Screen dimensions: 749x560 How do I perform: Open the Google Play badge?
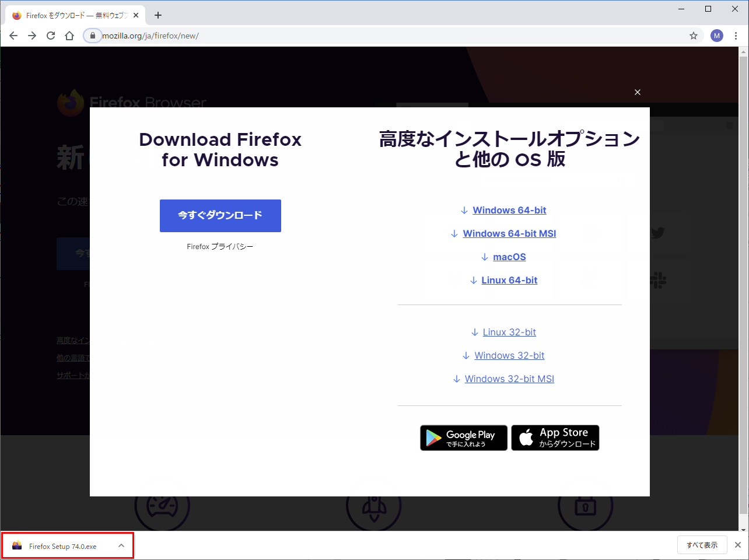click(x=464, y=437)
